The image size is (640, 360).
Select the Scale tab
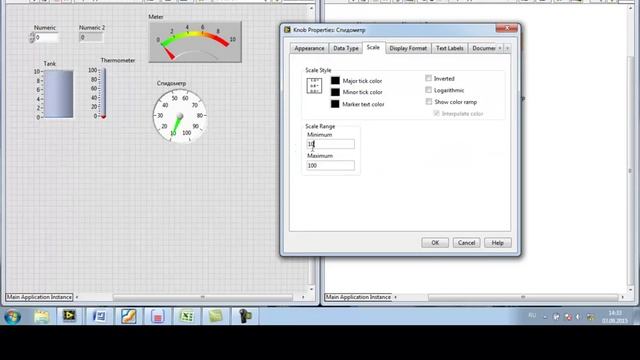click(373, 47)
